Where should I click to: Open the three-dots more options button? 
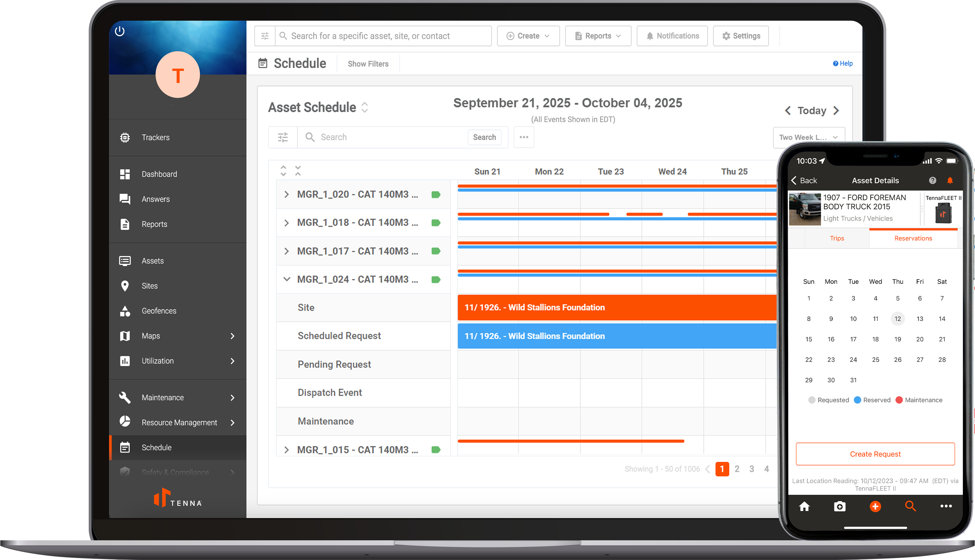tap(524, 137)
